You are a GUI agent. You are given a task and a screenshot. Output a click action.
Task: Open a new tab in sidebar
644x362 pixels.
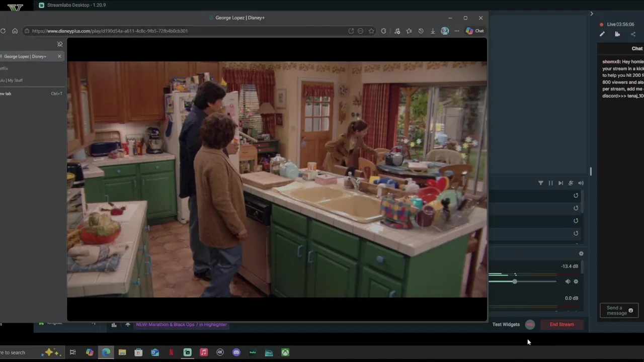(x=31, y=94)
